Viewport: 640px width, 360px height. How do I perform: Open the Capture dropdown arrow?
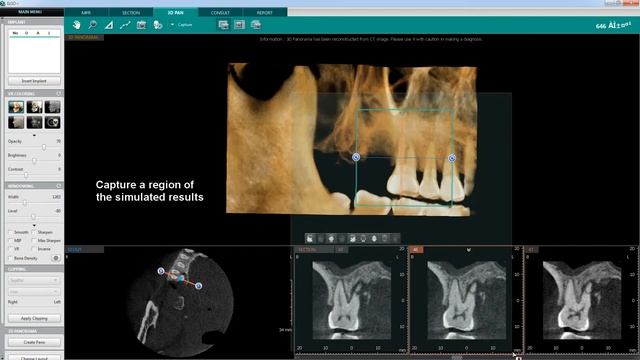click(x=172, y=25)
